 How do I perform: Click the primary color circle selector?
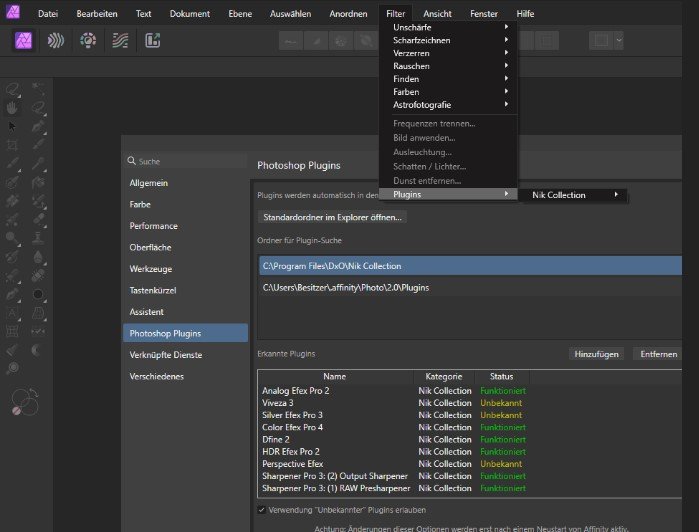[21, 398]
